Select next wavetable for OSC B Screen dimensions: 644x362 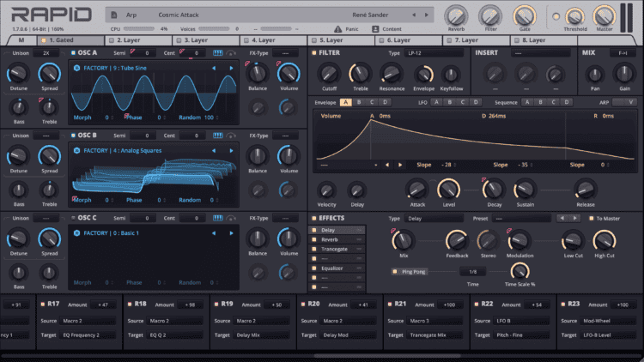[231, 151]
